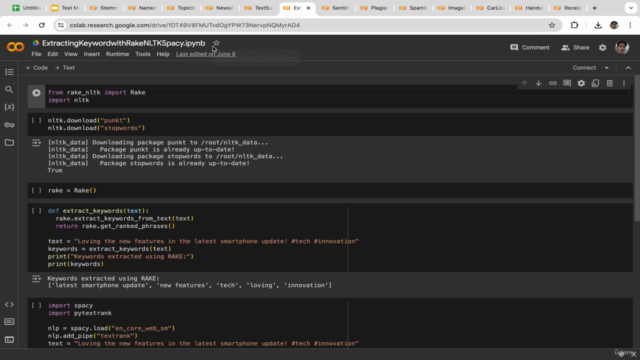Run the rake_nltk import cell
This screenshot has height=360, width=640.
click(36, 93)
